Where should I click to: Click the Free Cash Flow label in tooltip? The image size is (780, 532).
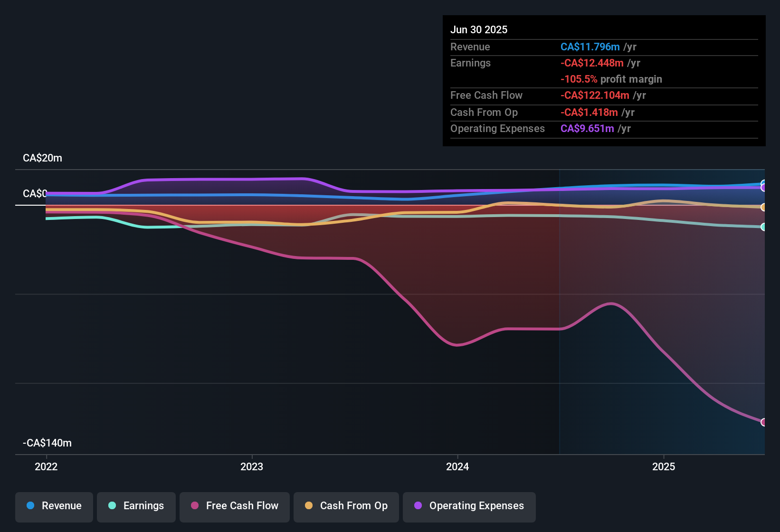click(486, 95)
